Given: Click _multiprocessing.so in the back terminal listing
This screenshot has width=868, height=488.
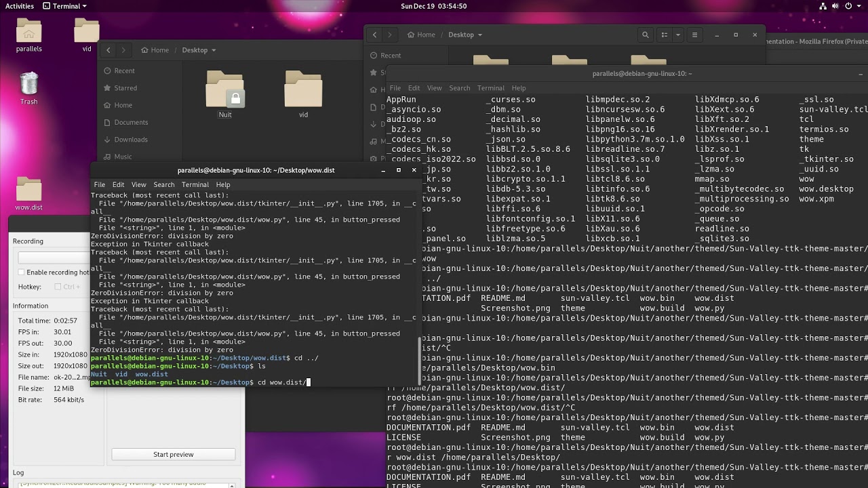Looking at the screenshot, I should (x=742, y=199).
